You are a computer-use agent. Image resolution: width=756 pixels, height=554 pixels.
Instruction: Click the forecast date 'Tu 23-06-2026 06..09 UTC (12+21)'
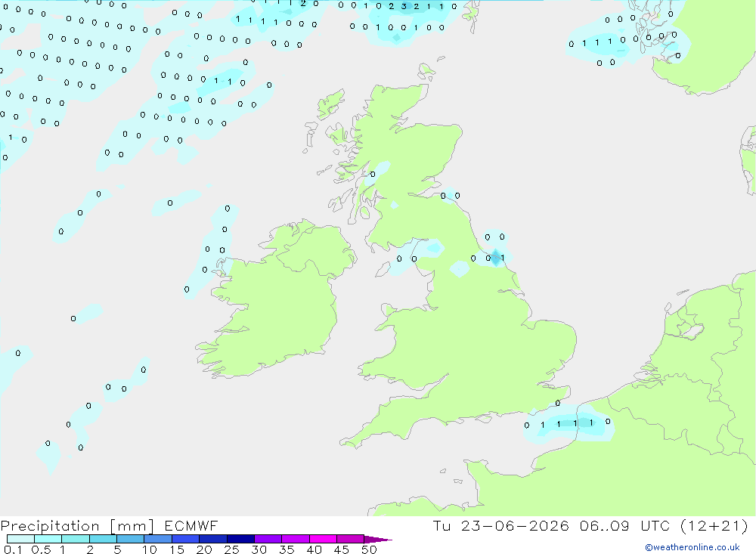590,526
